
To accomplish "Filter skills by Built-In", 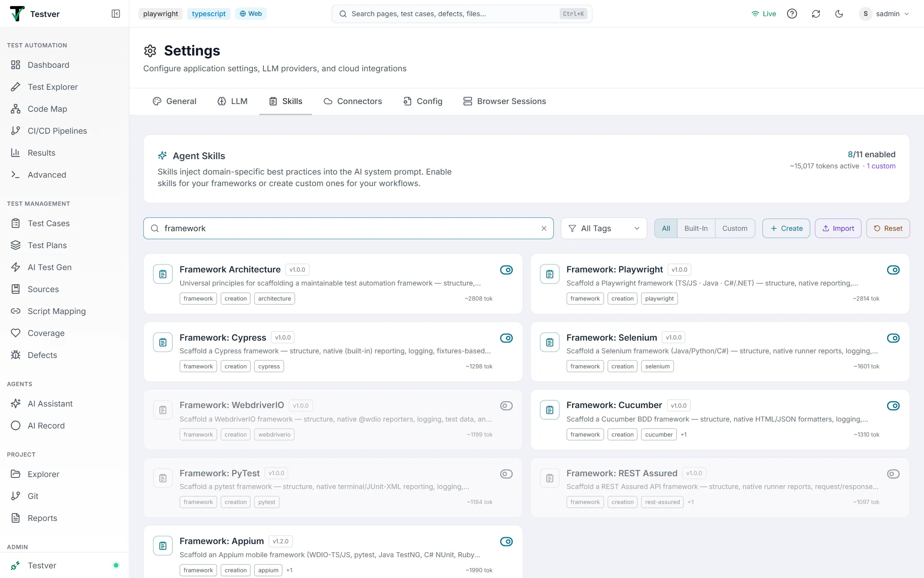I will (696, 229).
